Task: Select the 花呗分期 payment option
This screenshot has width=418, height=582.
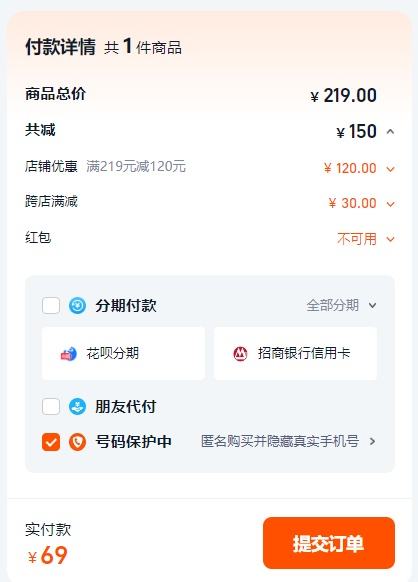Action: (x=123, y=353)
